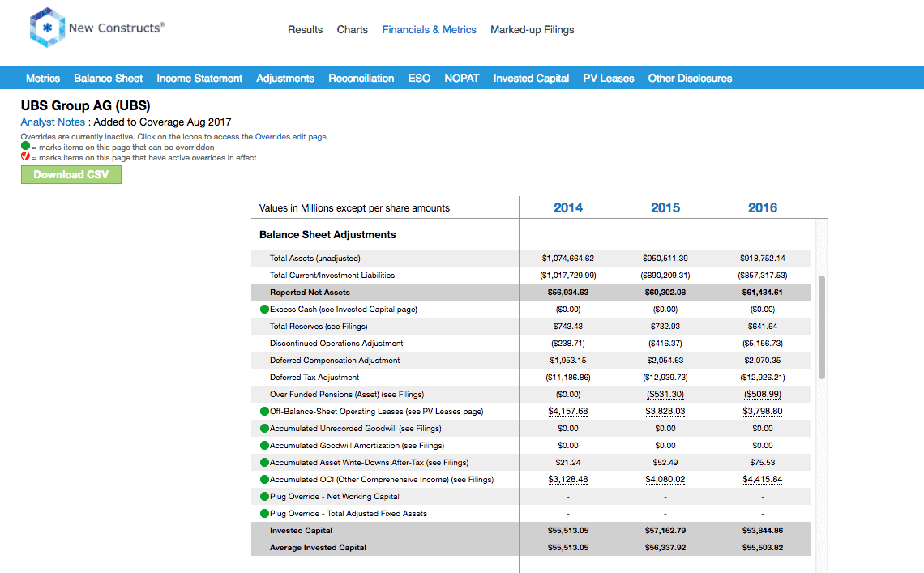Click the table's vertical scrollbar thumb
The height and width of the screenshot is (573, 924).
coord(821,327)
